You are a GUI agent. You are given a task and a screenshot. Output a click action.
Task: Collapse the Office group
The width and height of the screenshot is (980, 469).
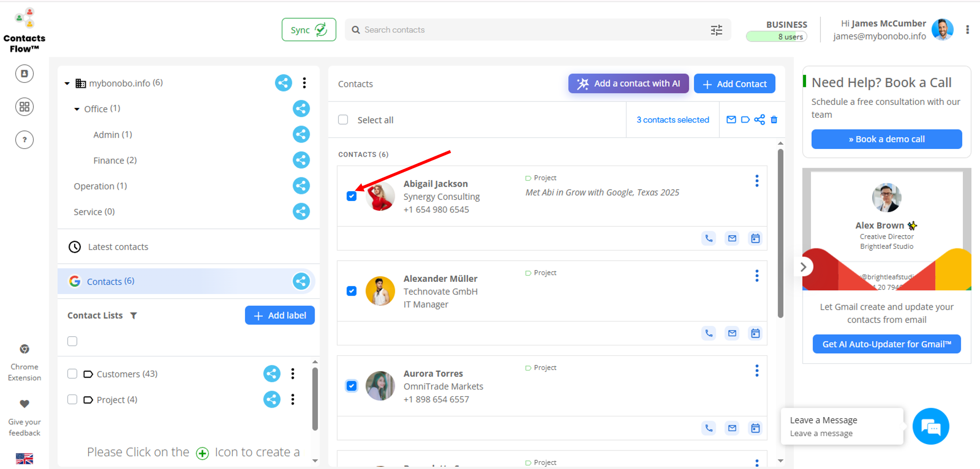(x=76, y=108)
